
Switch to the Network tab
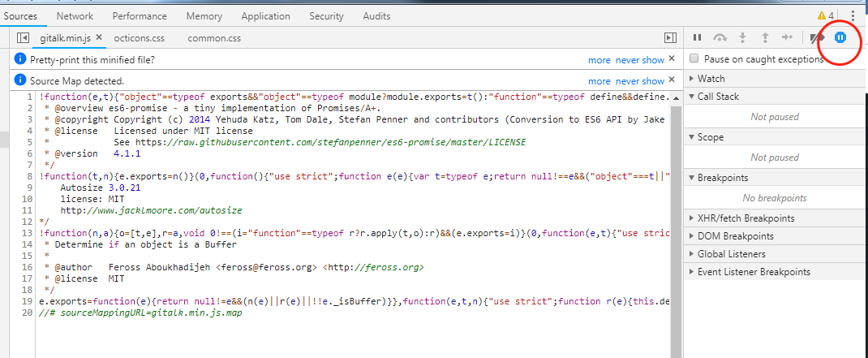coord(74,16)
